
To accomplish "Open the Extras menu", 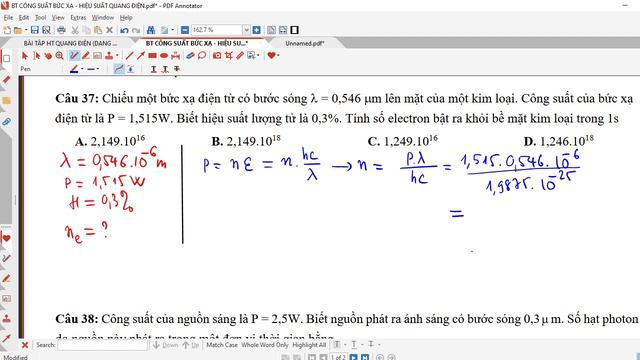I will click(78, 18).
